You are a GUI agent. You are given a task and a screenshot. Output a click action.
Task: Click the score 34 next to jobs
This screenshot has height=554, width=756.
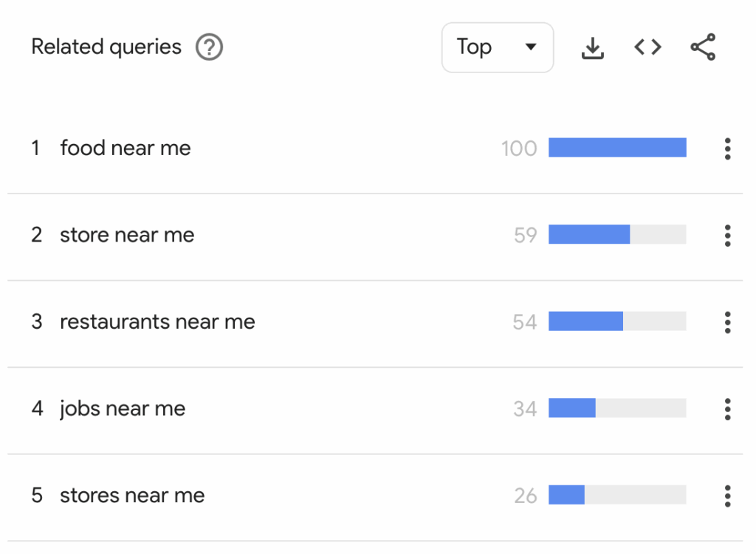click(525, 408)
